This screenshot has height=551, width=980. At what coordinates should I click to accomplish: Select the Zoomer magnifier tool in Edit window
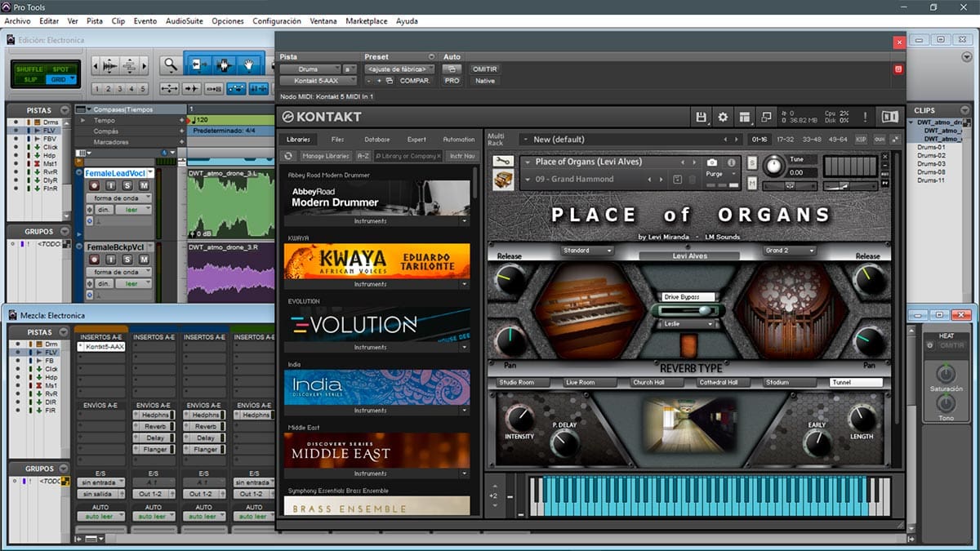click(170, 64)
